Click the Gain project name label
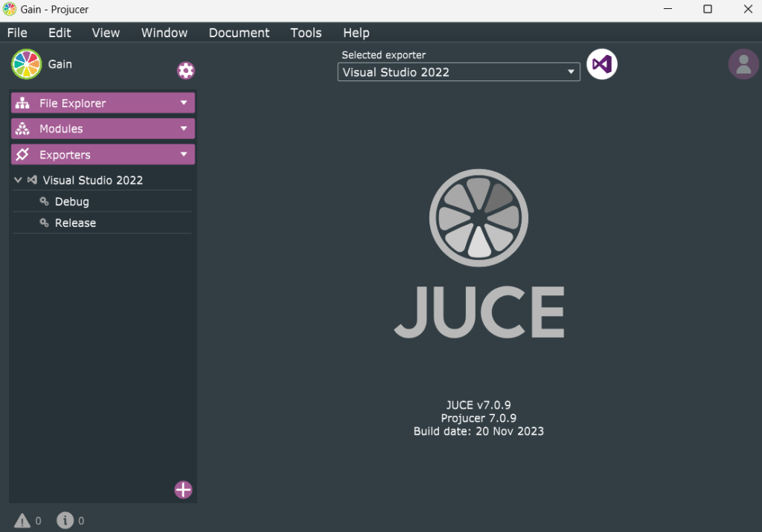This screenshot has width=762, height=532. 60,64
